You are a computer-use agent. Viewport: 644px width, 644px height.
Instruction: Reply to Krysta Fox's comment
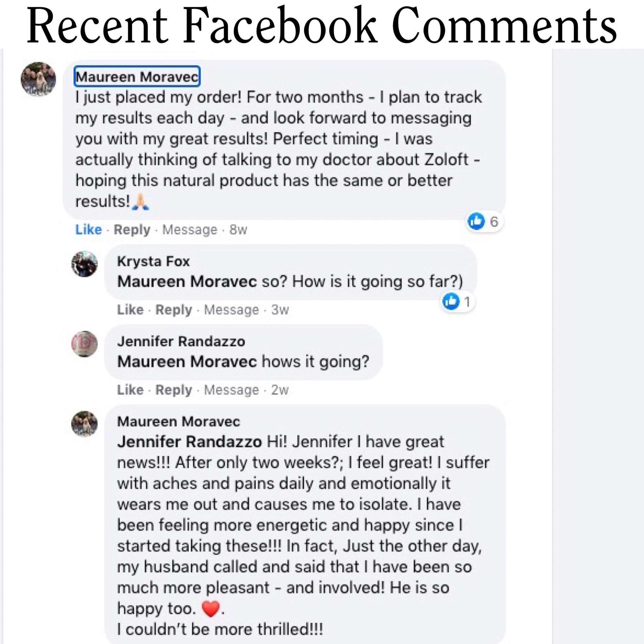[x=174, y=310]
